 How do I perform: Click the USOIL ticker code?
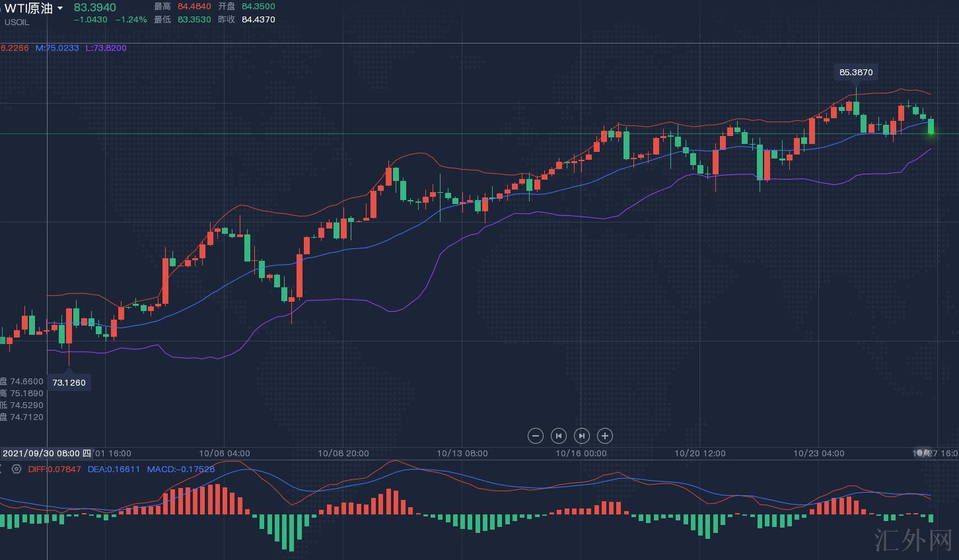[17, 22]
